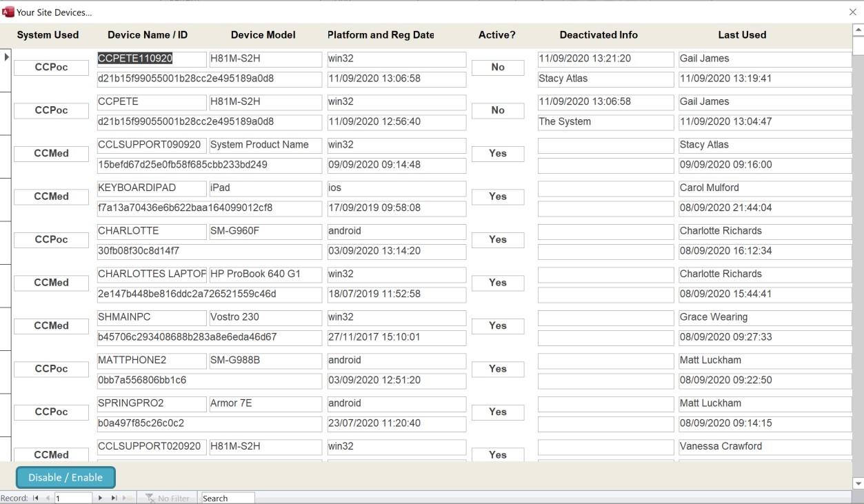864x504 pixels.
Task: Advance to the next record arrow
Action: pyautogui.click(x=101, y=498)
